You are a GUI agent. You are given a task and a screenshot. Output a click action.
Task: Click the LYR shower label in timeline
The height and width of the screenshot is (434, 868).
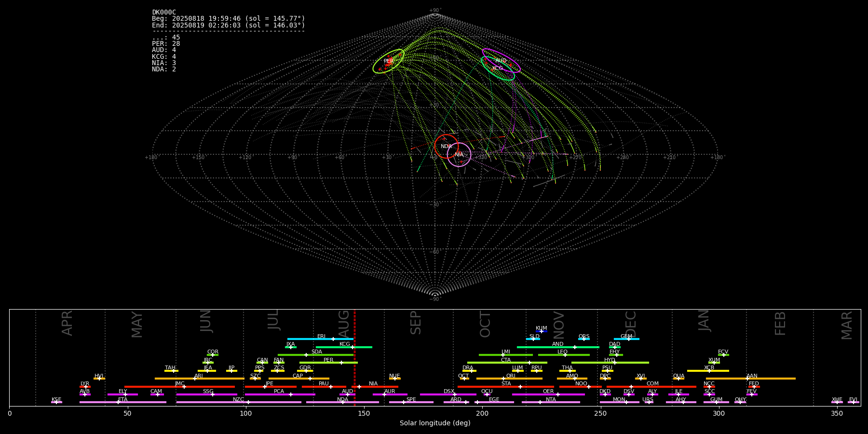85,384
